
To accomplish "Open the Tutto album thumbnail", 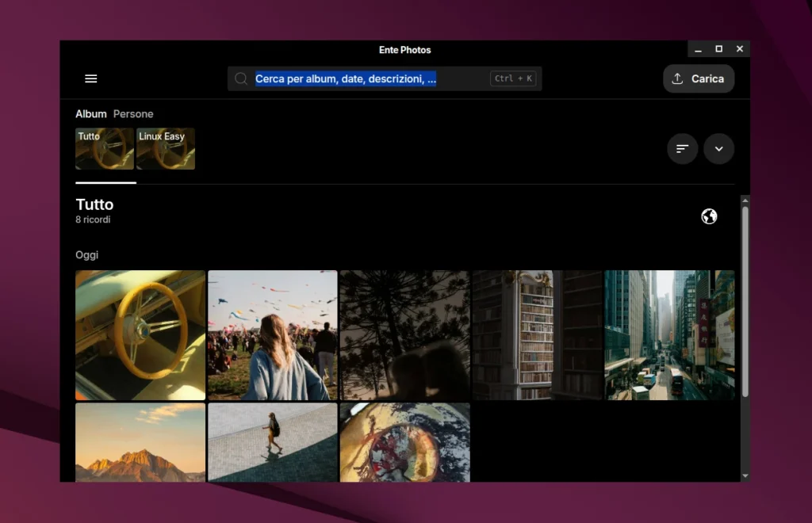I will [105, 149].
